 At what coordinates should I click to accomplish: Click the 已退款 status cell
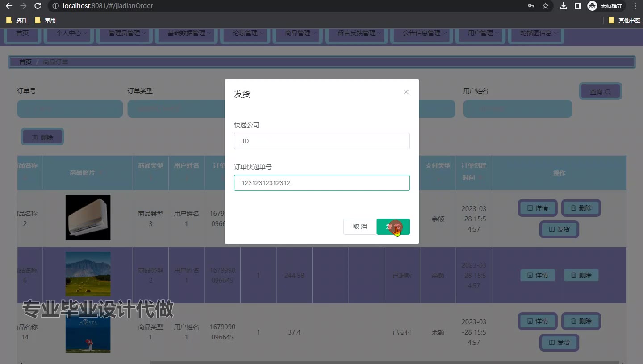[402, 276]
